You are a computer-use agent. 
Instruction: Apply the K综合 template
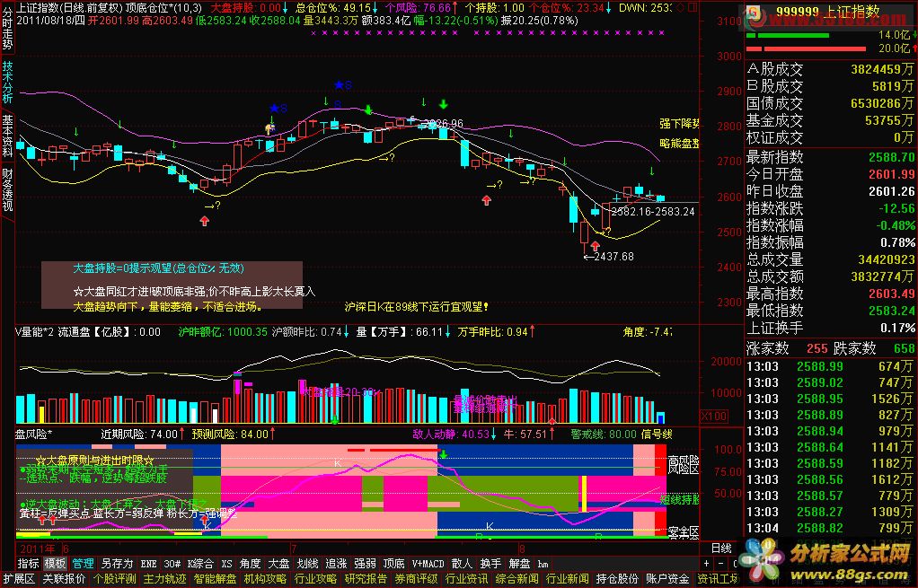200,564
